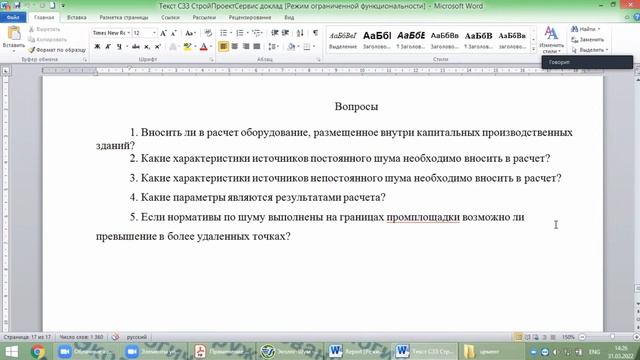640x360 pixels.
Task: Open the underline style dropdown arrow
Action: 126,47
